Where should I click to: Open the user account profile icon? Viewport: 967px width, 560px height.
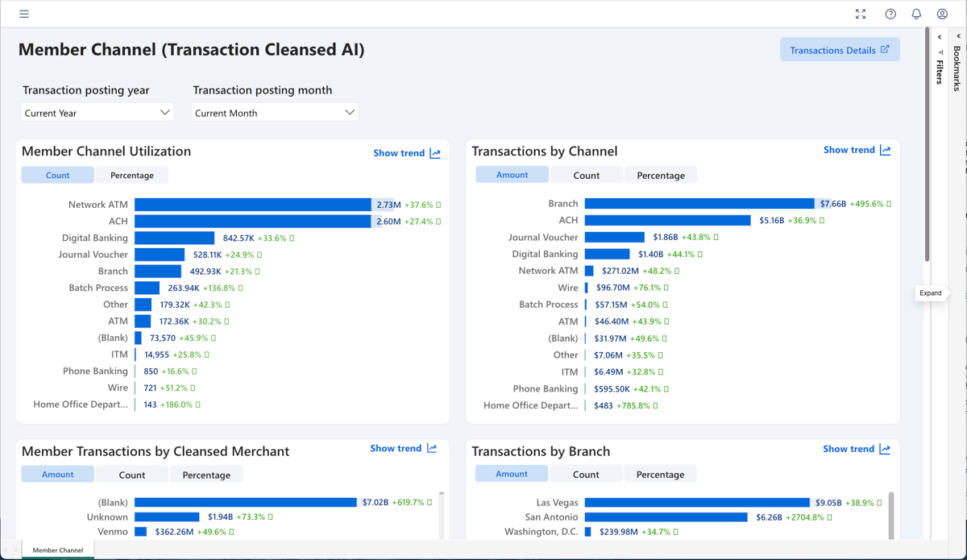click(x=942, y=14)
